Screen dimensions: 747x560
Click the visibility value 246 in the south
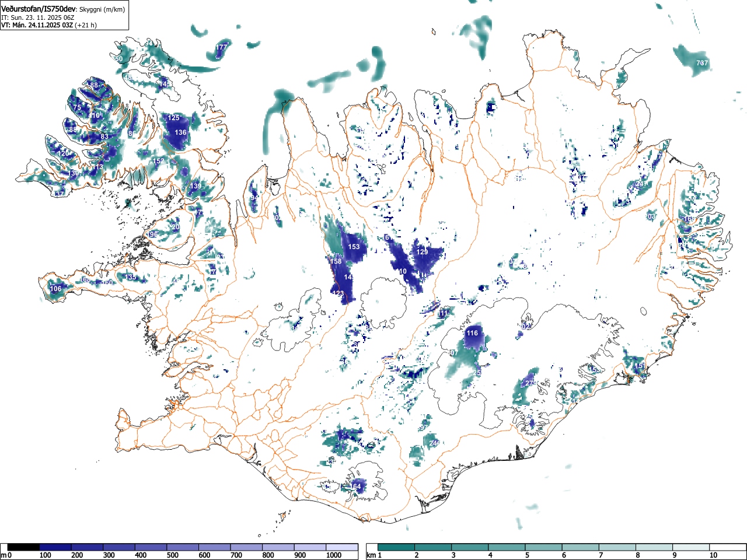pos(434,443)
